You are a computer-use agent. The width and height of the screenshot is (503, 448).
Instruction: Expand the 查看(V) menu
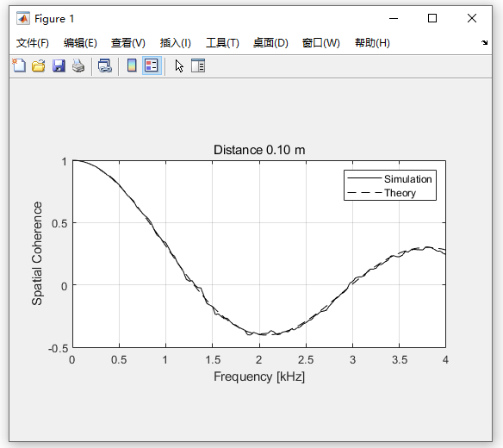[x=128, y=43]
